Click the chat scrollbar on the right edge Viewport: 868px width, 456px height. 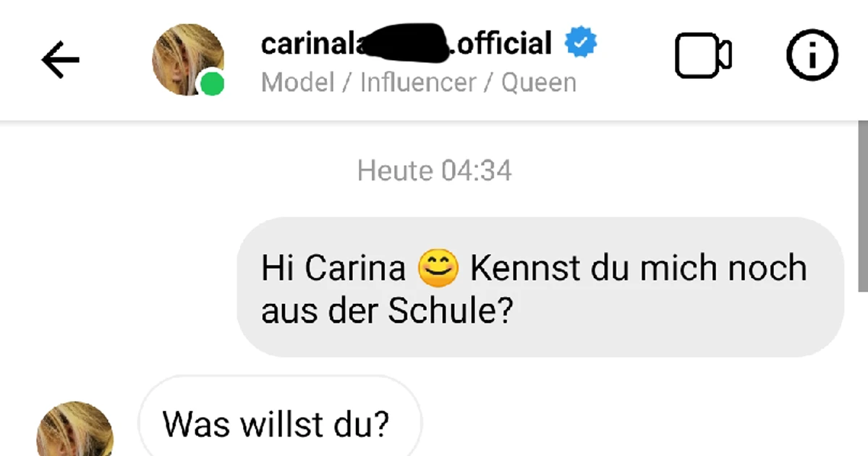pos(862,206)
